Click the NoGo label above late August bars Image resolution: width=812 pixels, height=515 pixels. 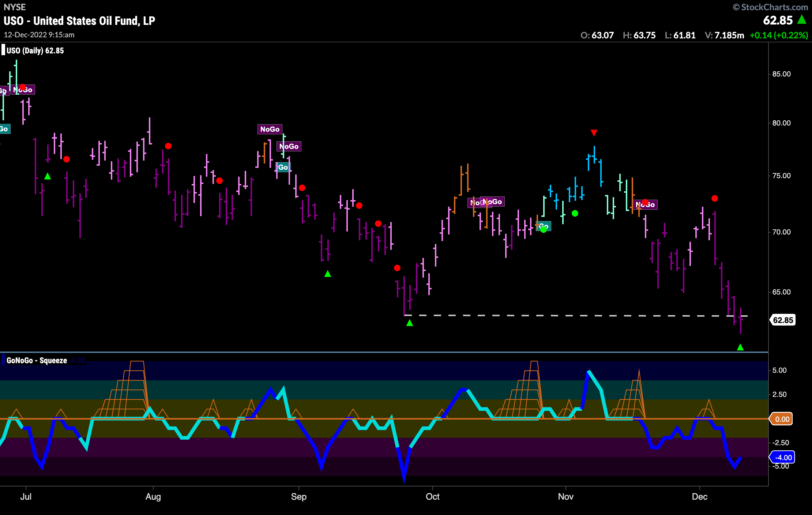(x=270, y=129)
